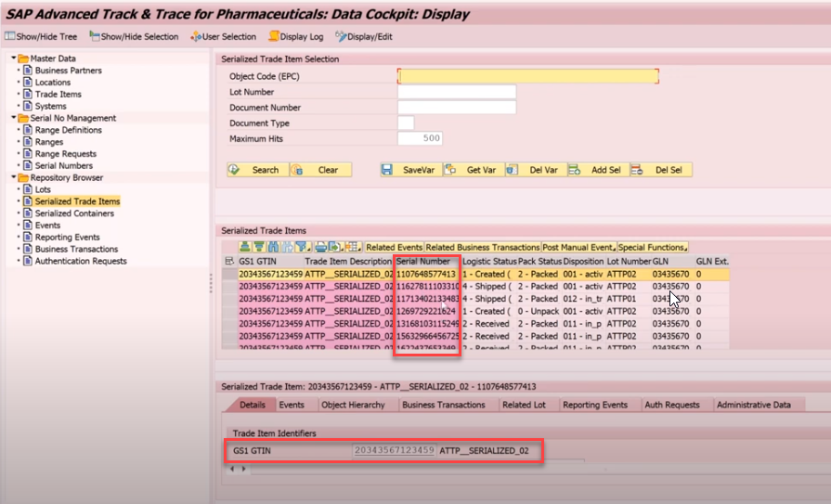Click the Print icon in grid toolbar

(x=320, y=247)
